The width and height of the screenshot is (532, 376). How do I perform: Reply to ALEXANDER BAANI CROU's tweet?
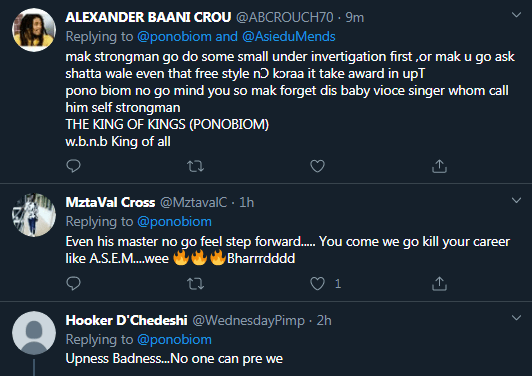pos(73,166)
